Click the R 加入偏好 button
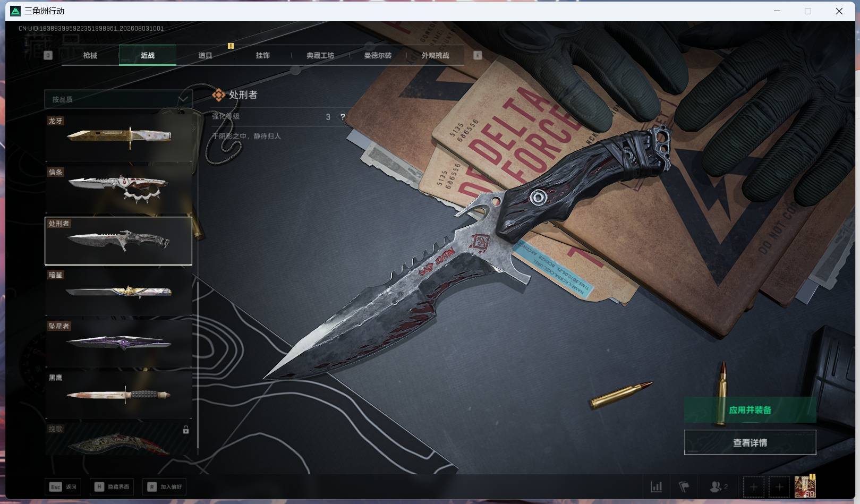 (x=164, y=486)
